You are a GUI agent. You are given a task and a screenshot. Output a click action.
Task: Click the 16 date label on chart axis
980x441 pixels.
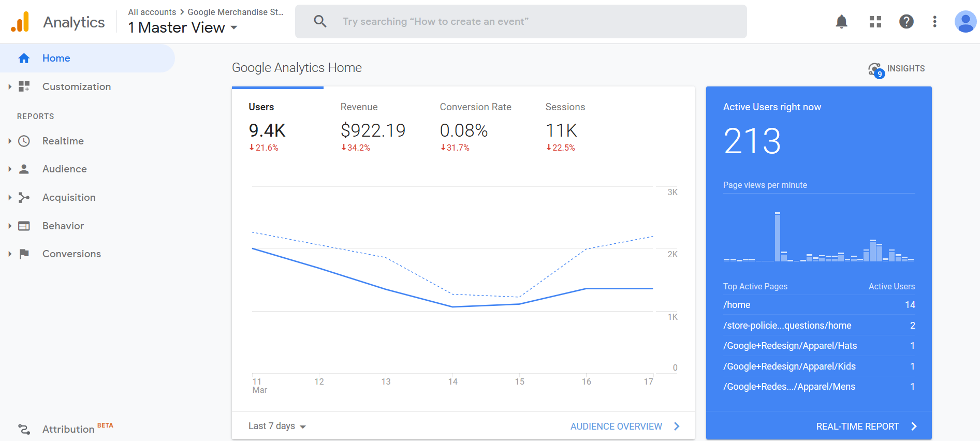pos(587,381)
